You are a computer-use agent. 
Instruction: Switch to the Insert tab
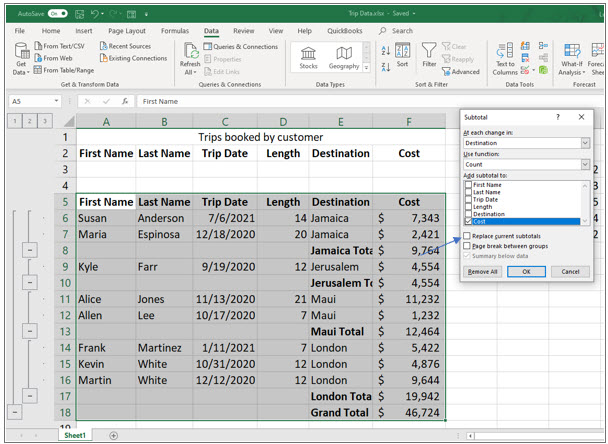coord(84,31)
